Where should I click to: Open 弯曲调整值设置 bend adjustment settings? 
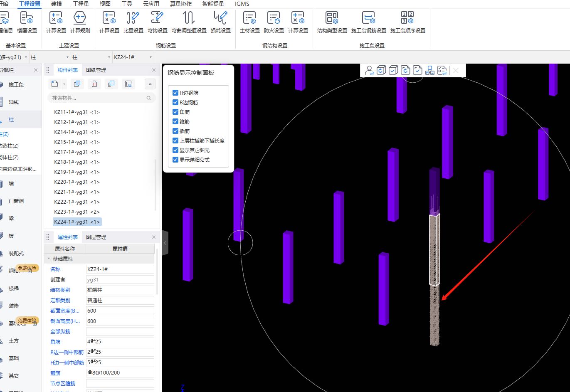point(189,22)
